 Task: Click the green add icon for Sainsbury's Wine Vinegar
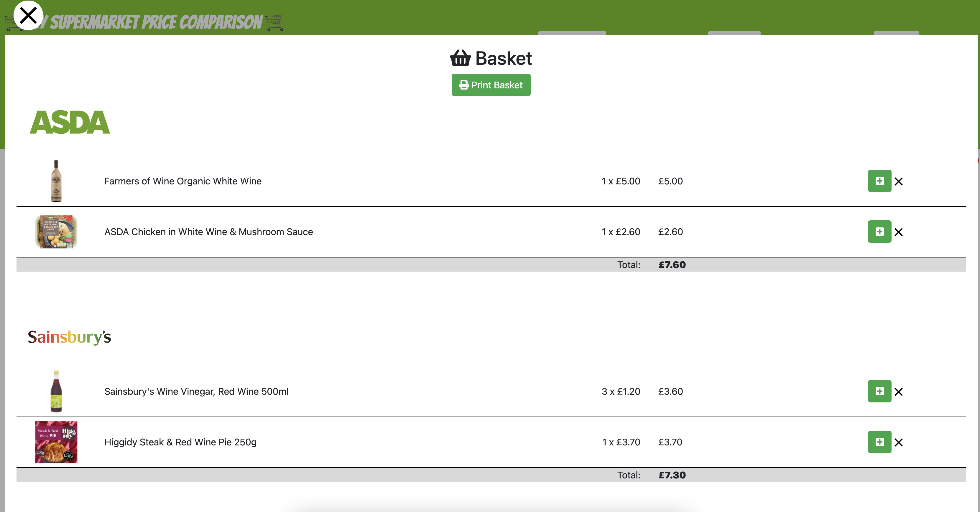[x=879, y=391]
